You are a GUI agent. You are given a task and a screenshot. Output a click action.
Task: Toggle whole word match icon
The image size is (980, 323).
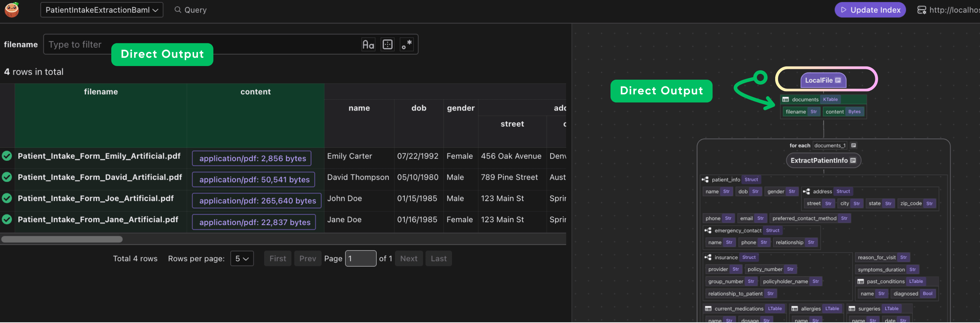click(387, 45)
